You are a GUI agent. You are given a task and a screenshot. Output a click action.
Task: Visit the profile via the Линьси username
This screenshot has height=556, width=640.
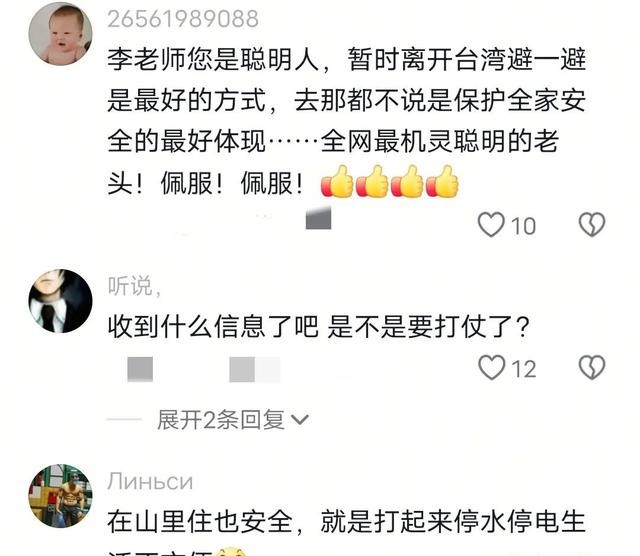[150, 482]
